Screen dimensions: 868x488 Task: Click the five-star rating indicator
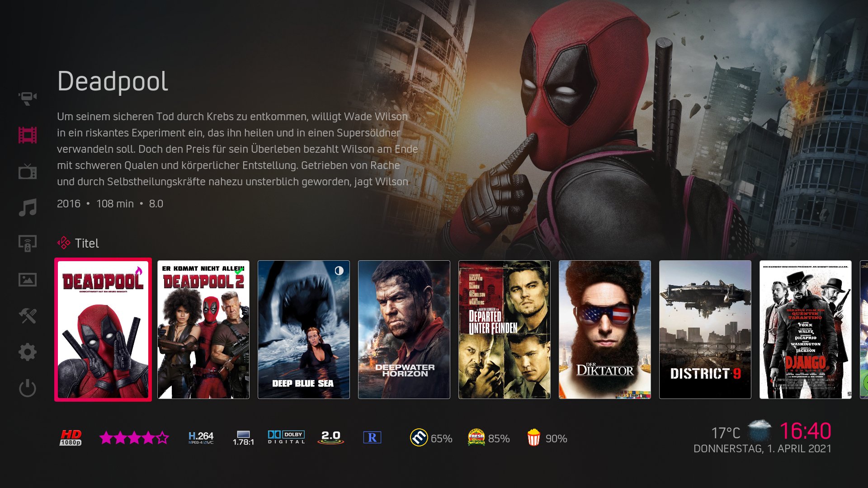[x=134, y=437]
